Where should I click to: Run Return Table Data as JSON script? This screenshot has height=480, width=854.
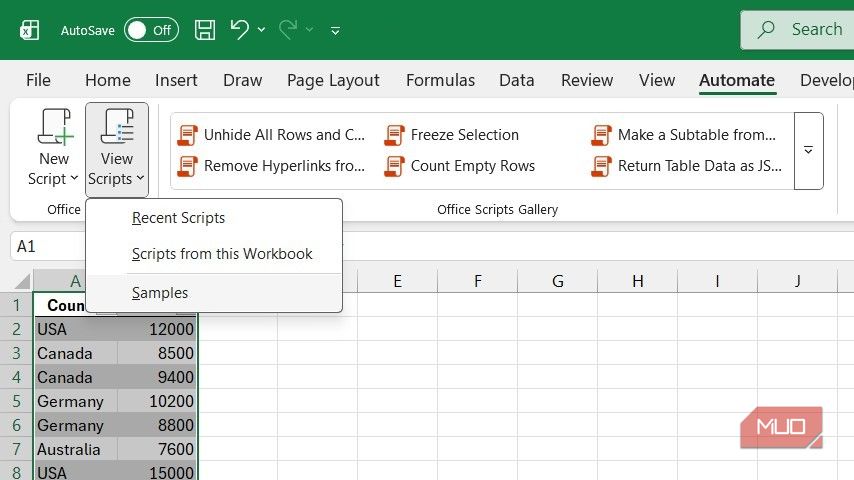coord(687,166)
